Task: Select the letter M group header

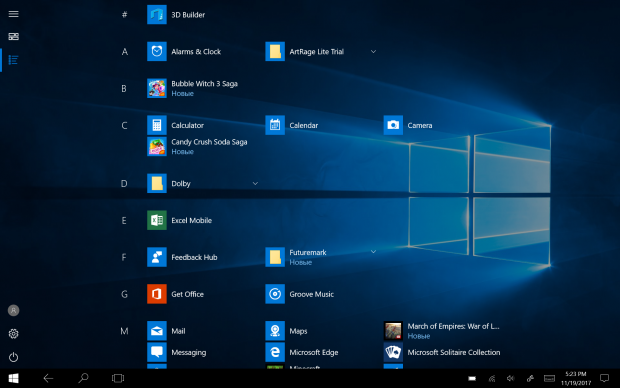Action: click(124, 331)
